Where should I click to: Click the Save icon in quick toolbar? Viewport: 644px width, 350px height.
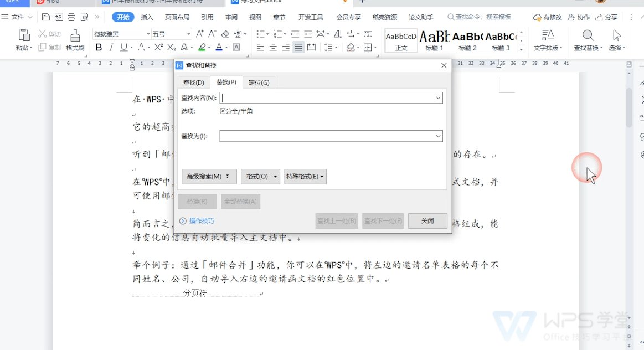coord(46,17)
